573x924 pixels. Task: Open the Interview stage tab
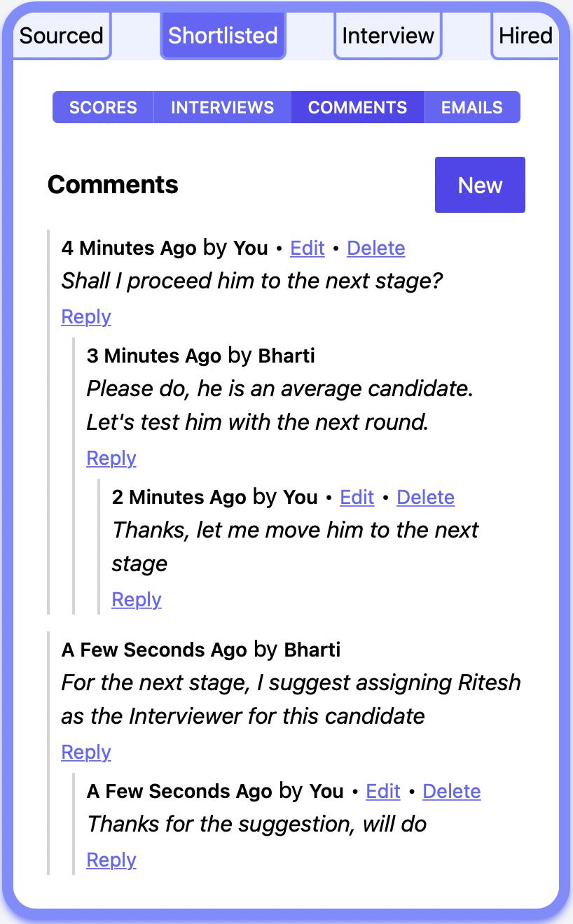click(388, 36)
